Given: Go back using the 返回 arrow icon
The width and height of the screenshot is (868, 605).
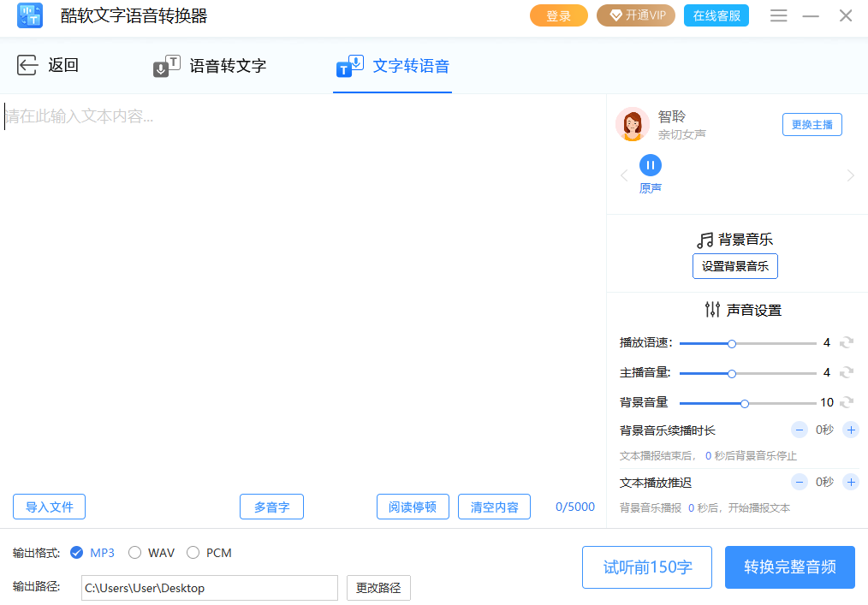Looking at the screenshot, I should [27, 65].
